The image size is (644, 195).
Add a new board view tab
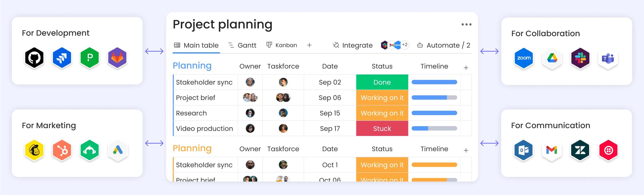[309, 45]
